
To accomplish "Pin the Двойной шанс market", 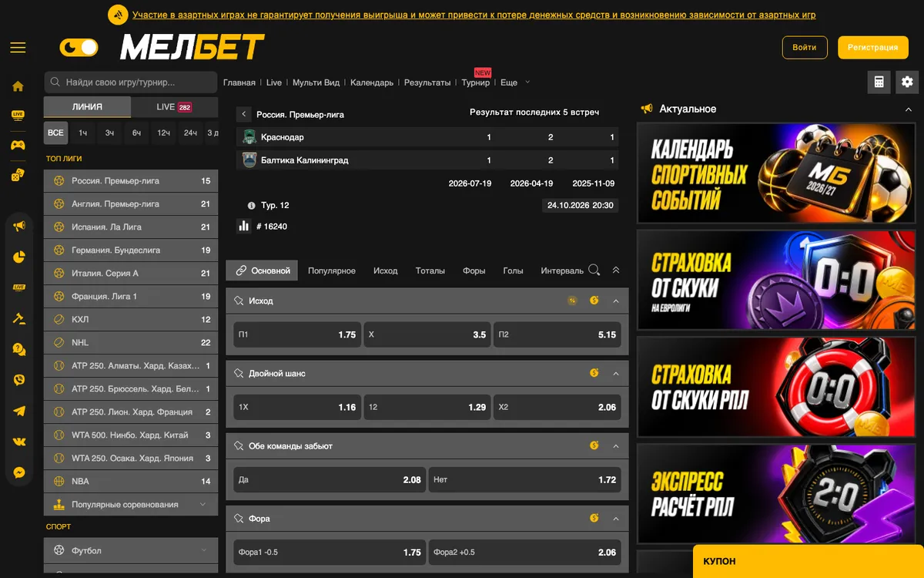I will pos(239,373).
